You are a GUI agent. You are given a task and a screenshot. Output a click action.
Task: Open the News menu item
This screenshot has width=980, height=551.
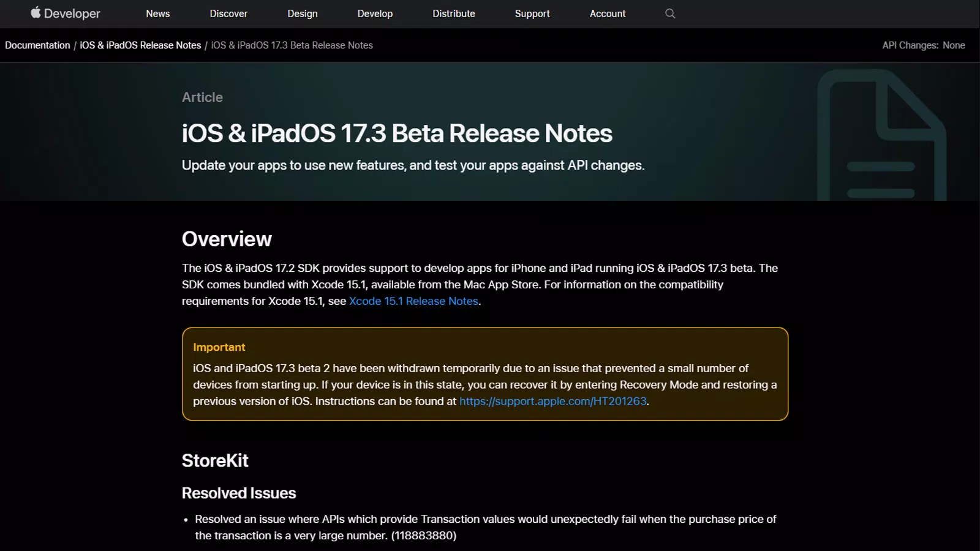(x=157, y=13)
